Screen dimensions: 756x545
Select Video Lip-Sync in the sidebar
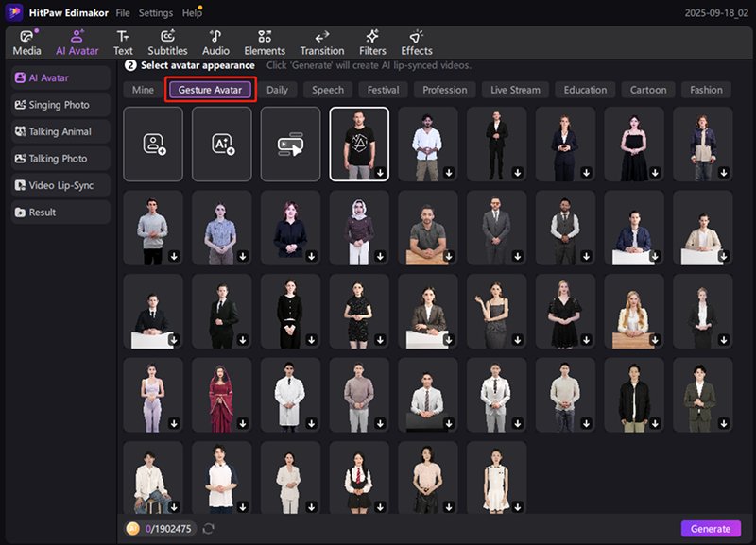pos(60,185)
